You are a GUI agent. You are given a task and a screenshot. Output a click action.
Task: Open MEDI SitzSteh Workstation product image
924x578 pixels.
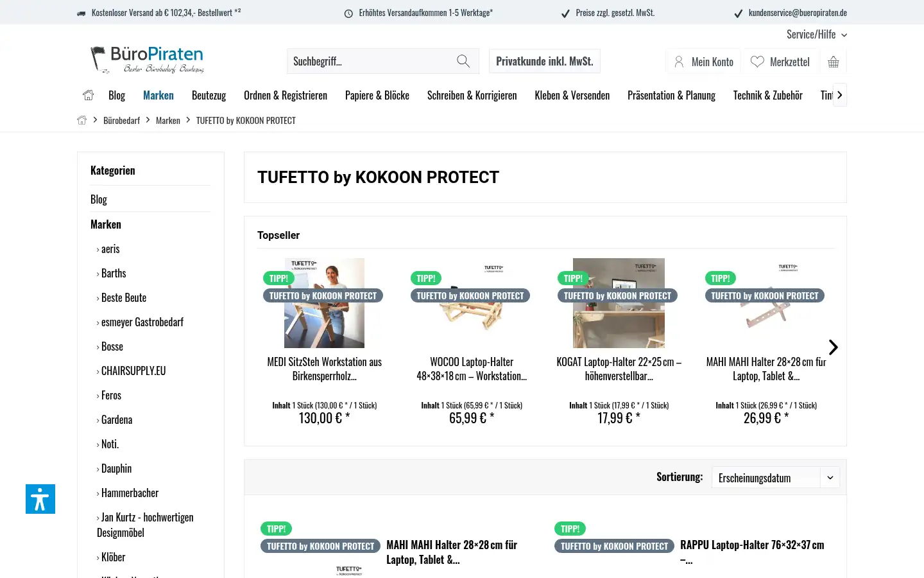(x=324, y=303)
